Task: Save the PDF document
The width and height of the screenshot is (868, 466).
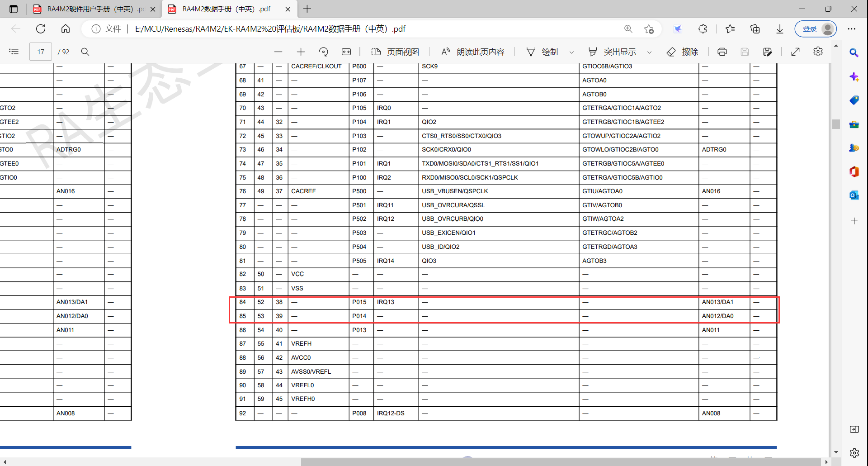Action: coord(745,52)
